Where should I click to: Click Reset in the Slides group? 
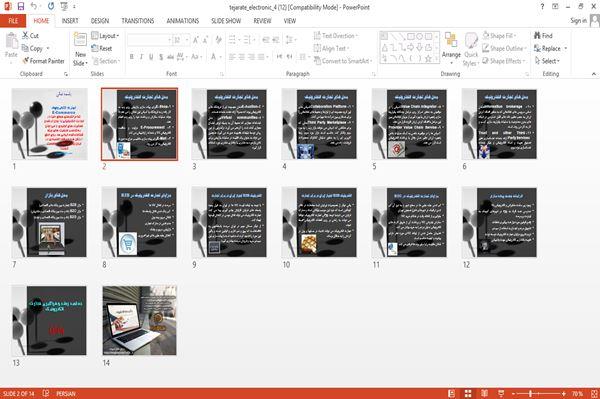[x=102, y=48]
